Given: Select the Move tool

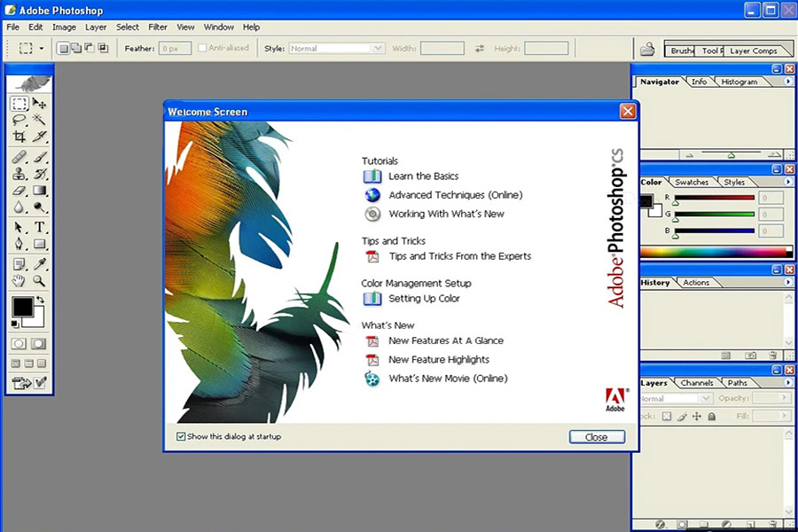Looking at the screenshot, I should click(x=39, y=104).
